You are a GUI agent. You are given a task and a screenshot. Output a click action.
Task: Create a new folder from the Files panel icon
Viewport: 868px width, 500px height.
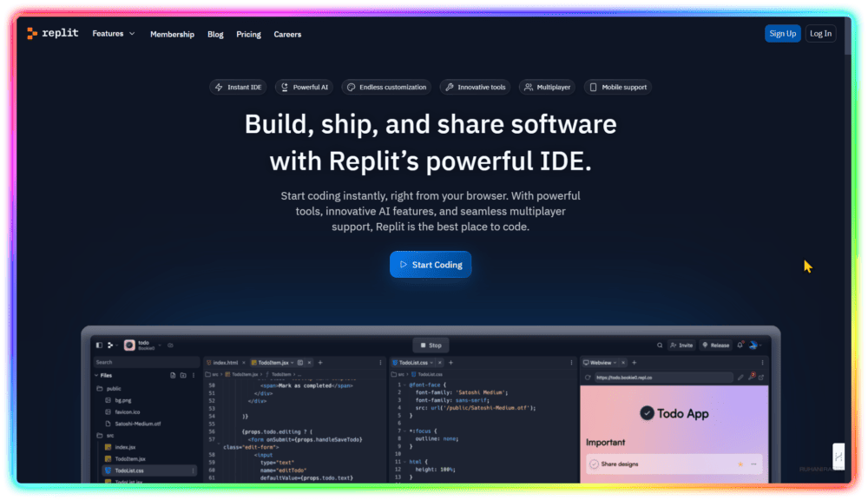(x=182, y=374)
